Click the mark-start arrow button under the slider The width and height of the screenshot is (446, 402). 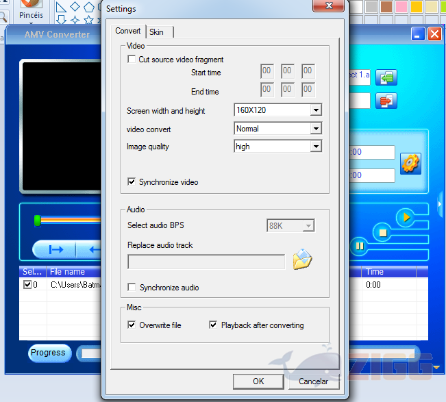point(56,249)
